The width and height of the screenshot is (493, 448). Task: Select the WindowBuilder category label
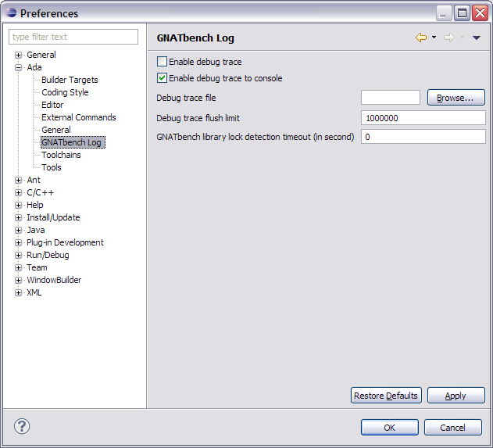click(x=54, y=280)
